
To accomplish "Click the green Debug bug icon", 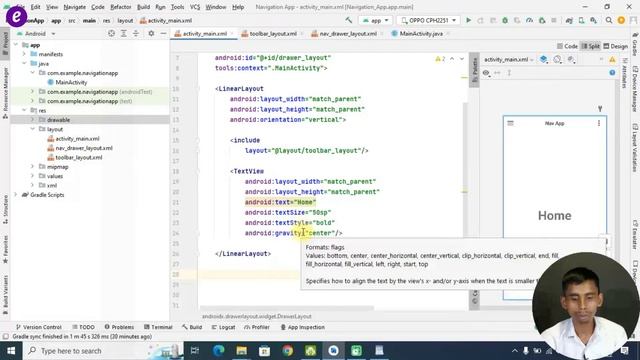I will click(x=505, y=20).
